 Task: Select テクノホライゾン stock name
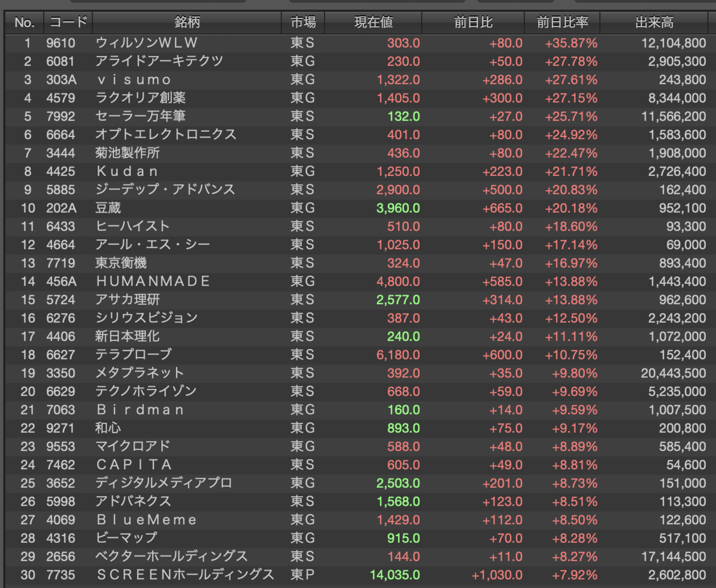pos(146,392)
